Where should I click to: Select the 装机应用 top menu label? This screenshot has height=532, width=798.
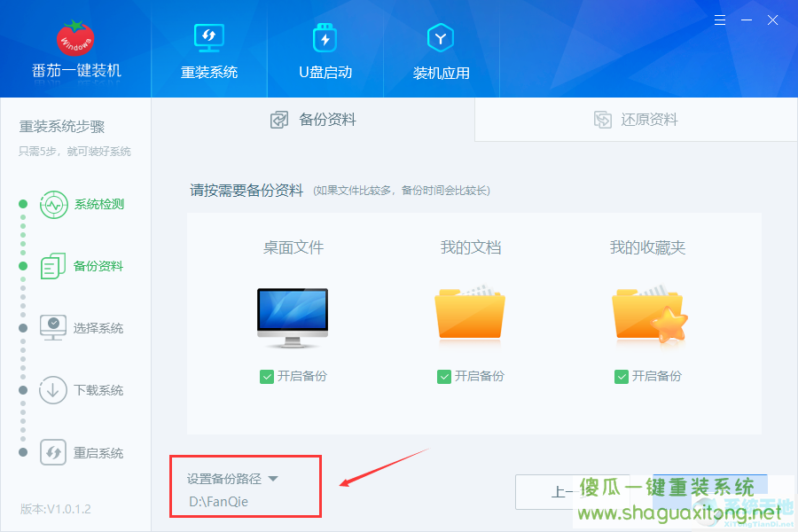[441, 73]
